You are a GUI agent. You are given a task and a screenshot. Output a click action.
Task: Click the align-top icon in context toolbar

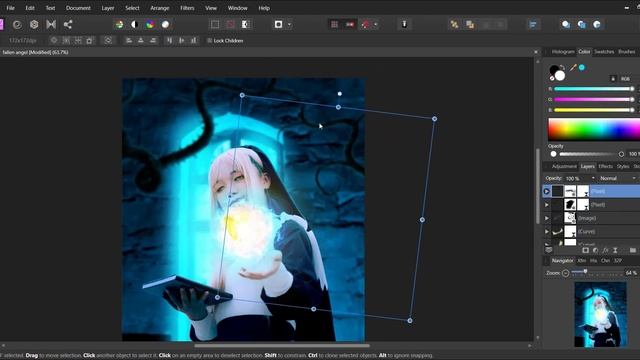(169, 40)
